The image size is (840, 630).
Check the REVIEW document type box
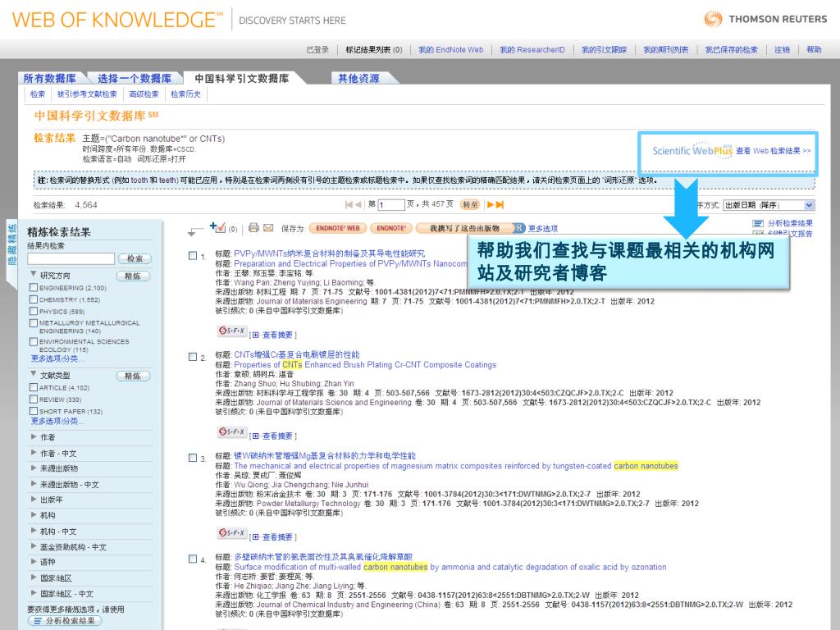point(33,399)
